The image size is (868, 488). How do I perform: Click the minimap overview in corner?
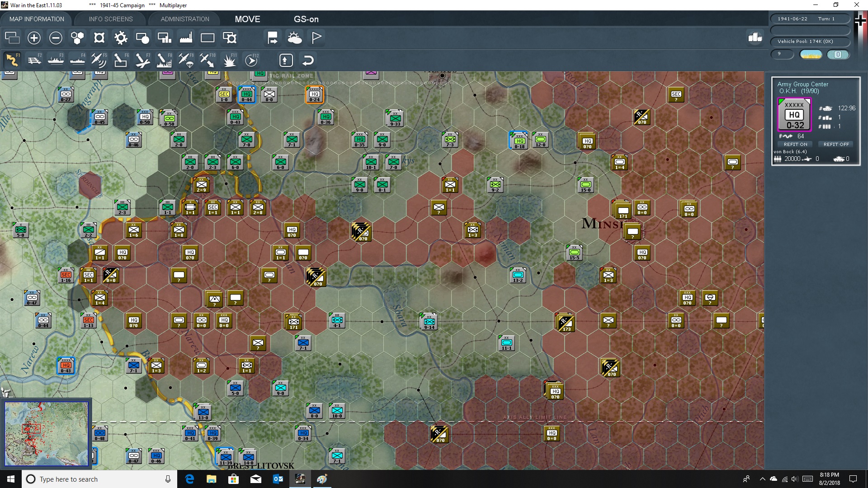(x=46, y=434)
